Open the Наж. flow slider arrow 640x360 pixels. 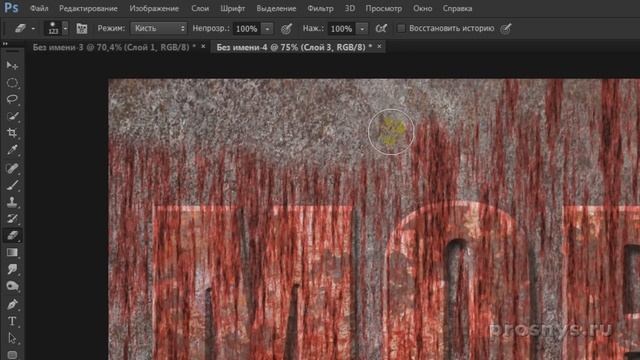click(x=362, y=29)
